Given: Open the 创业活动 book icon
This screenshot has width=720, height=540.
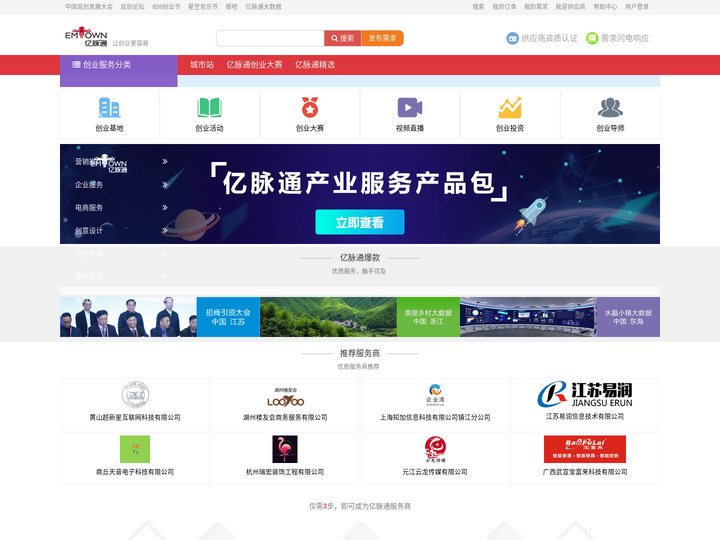Looking at the screenshot, I should (x=209, y=108).
